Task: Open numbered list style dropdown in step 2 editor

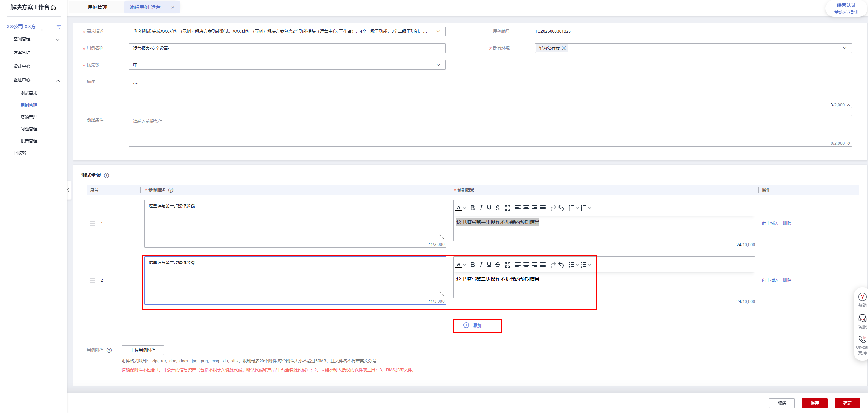Action: pyautogui.click(x=590, y=265)
